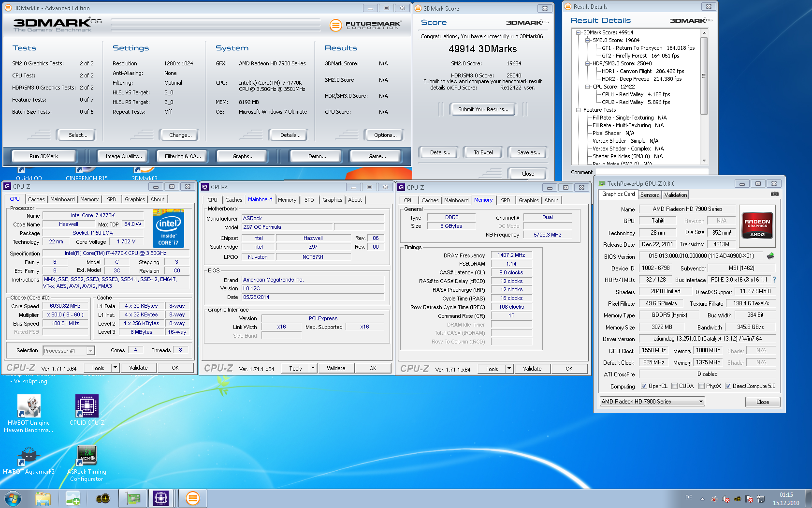812x508 pixels.
Task: Collapse the Feature Tests tree node
Action: click(579, 110)
